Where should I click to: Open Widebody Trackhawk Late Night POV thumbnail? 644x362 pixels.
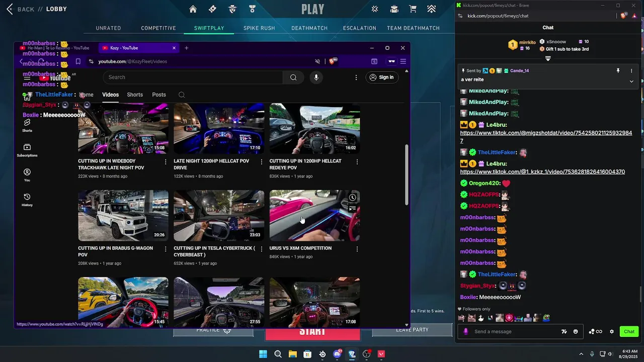click(123, 128)
